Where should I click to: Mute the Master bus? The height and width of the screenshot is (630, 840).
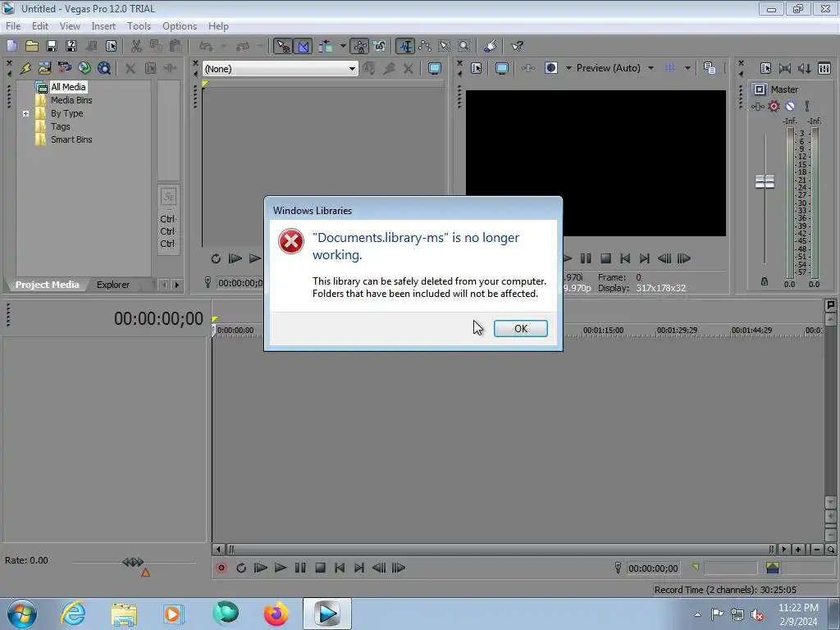pyautogui.click(x=790, y=106)
